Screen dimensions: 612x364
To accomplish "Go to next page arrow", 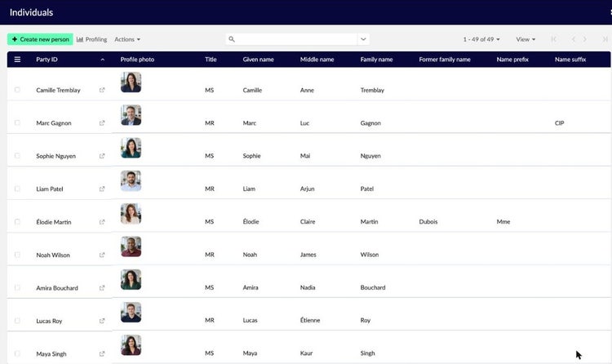I will [585, 39].
